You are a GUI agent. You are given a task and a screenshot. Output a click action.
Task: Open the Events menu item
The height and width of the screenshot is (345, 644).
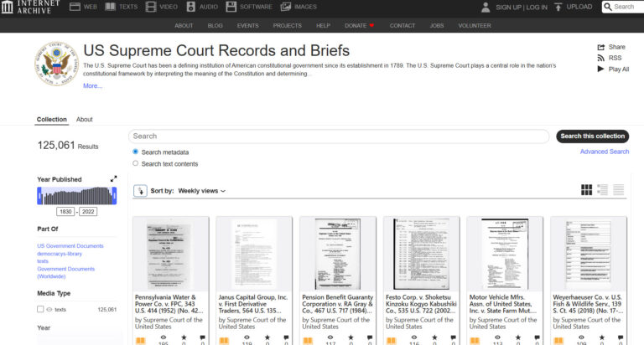pyautogui.click(x=247, y=25)
